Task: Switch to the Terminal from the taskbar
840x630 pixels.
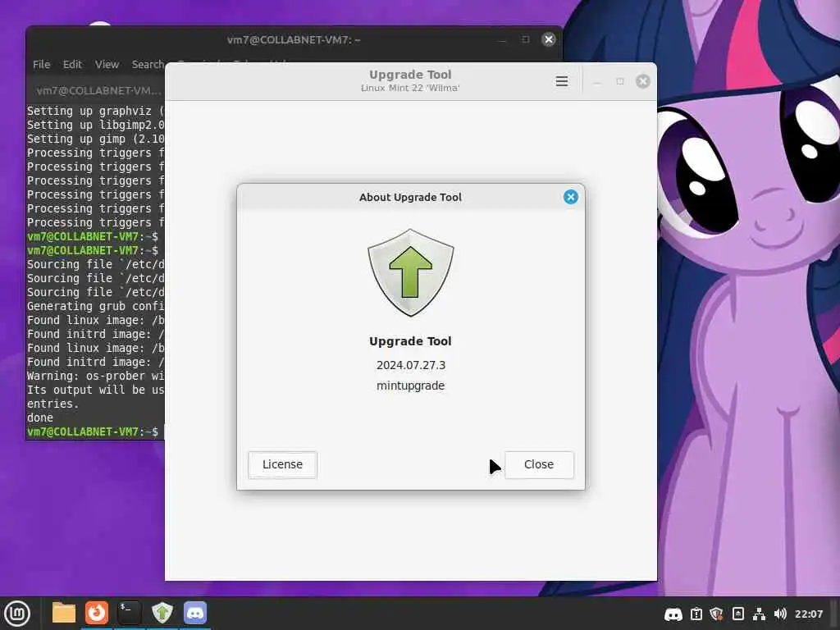Action: [x=129, y=613]
